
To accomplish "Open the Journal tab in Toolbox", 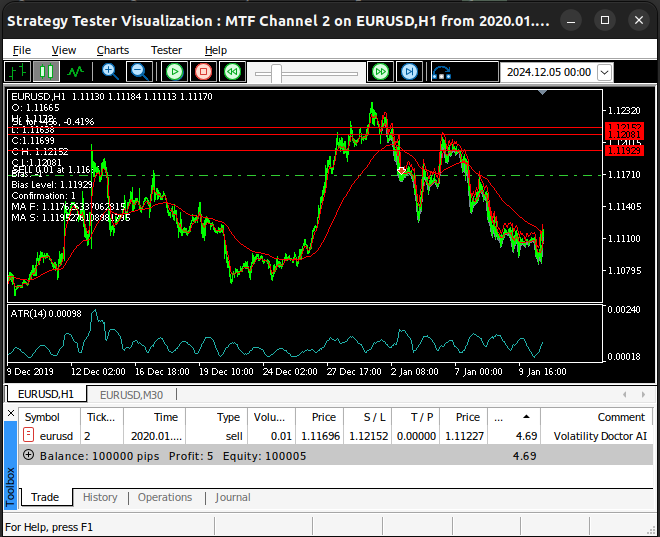I will (233, 497).
